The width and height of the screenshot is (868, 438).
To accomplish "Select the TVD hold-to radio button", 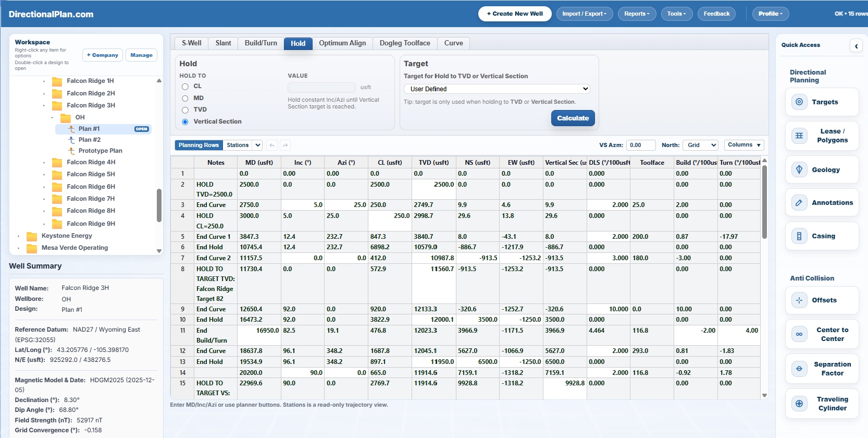I will [x=185, y=110].
